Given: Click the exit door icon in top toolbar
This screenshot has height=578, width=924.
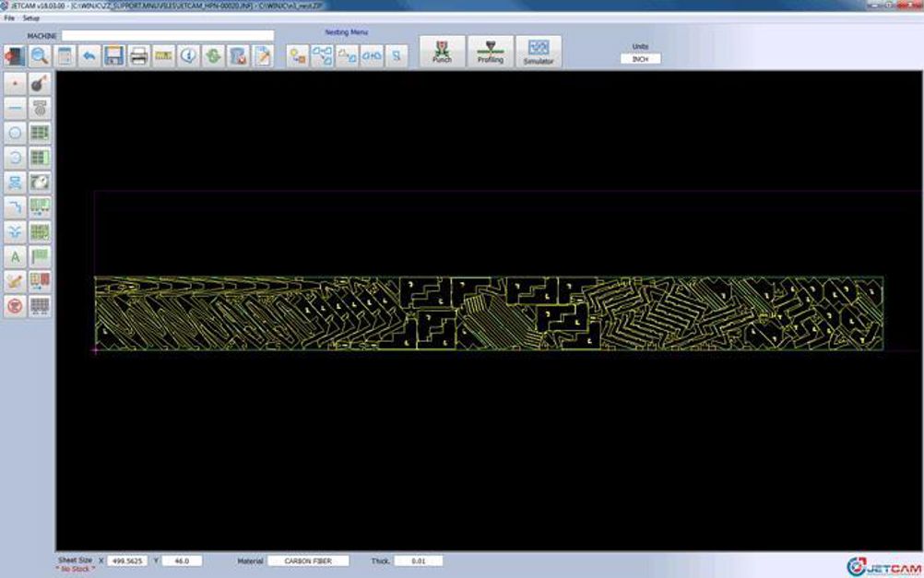Looking at the screenshot, I should pyautogui.click(x=15, y=56).
